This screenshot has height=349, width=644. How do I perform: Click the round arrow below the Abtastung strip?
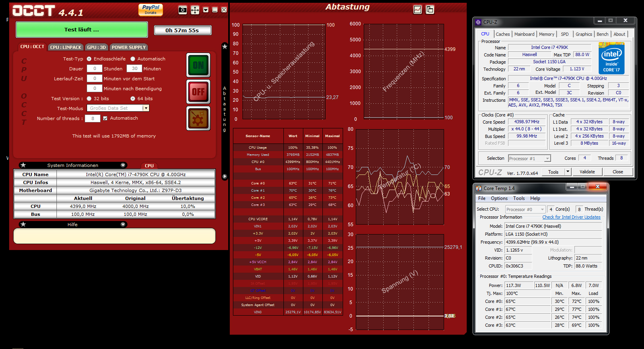(225, 176)
